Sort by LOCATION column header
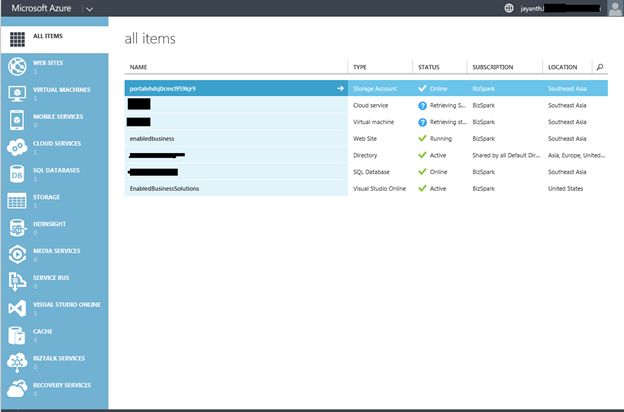The image size is (624, 412). point(562,67)
